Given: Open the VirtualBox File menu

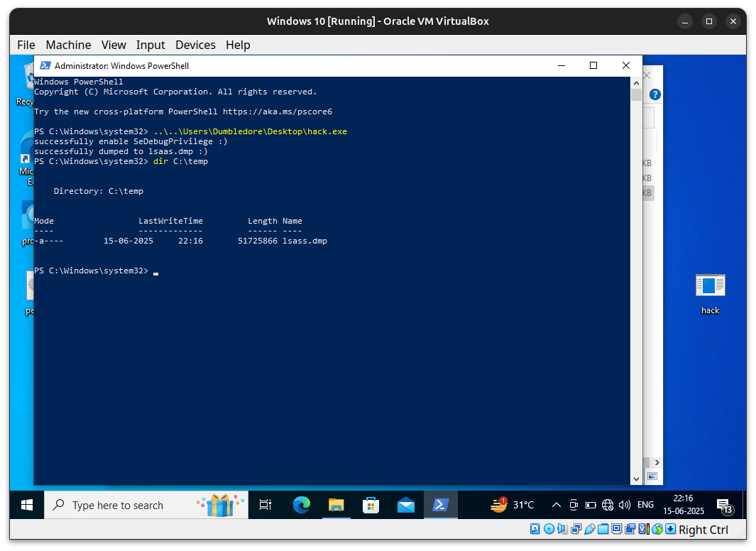Looking at the screenshot, I should click(x=26, y=45).
